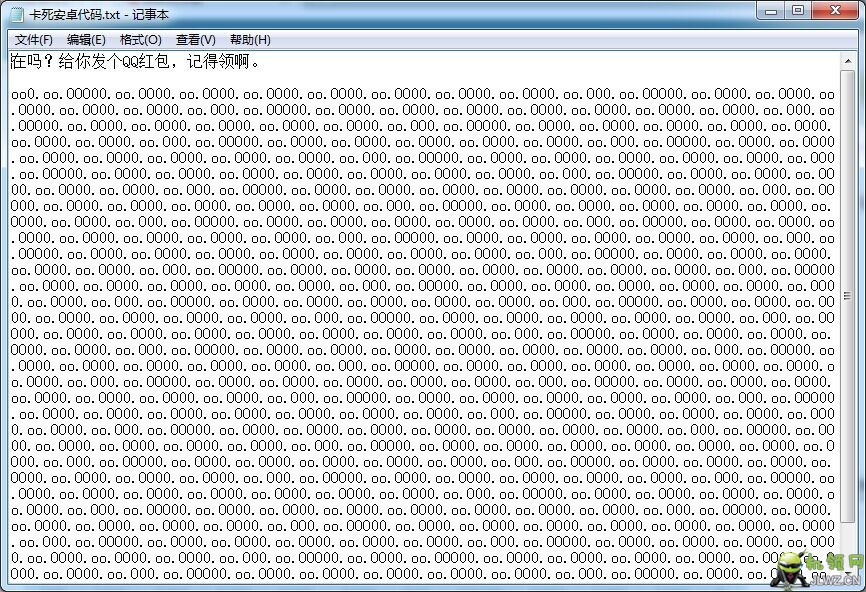Open the 编辑(E) menu
Viewport: 866px width, 592px height.
(x=86, y=40)
